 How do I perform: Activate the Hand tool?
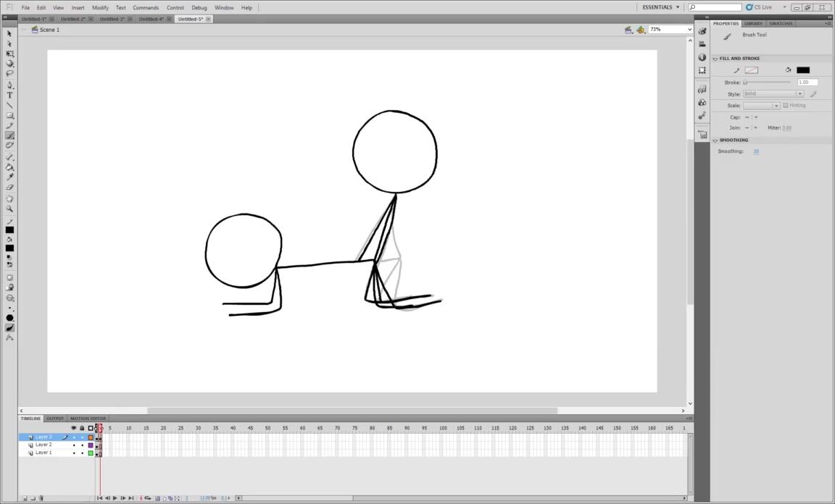[9, 198]
